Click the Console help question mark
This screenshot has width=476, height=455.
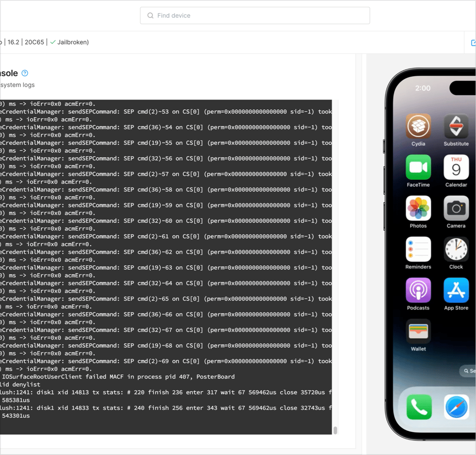25,73
